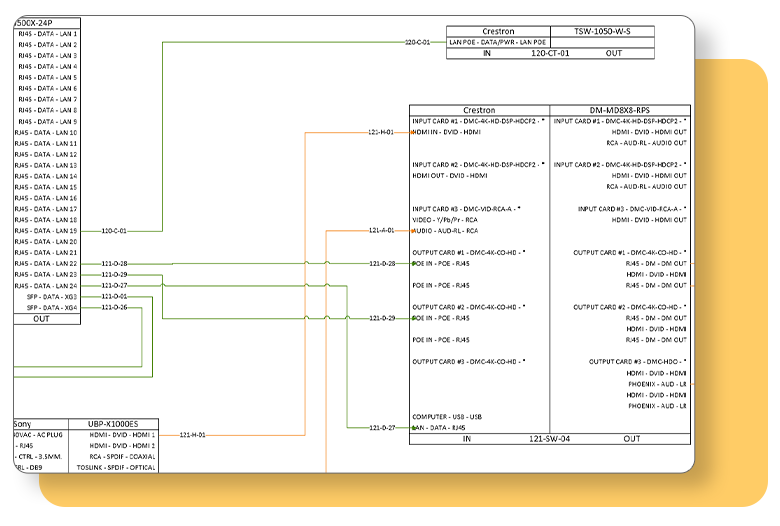Click the INPUT CARD #3 - DMC-VID-RCA-A label on the IN side
This screenshot has width=780, height=526.
pos(466,209)
